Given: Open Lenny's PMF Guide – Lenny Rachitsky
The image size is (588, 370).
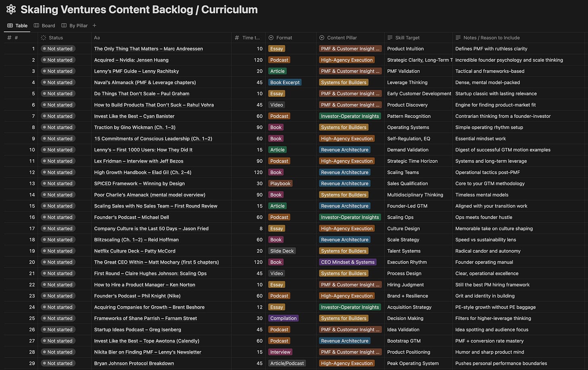Looking at the screenshot, I should coord(136,71).
